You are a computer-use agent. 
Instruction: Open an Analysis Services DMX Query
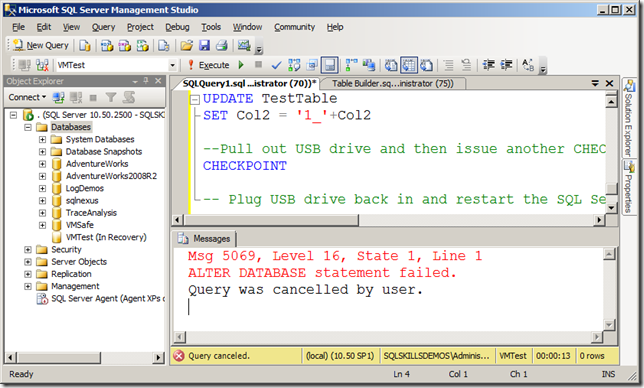pyautogui.click(x=124, y=45)
